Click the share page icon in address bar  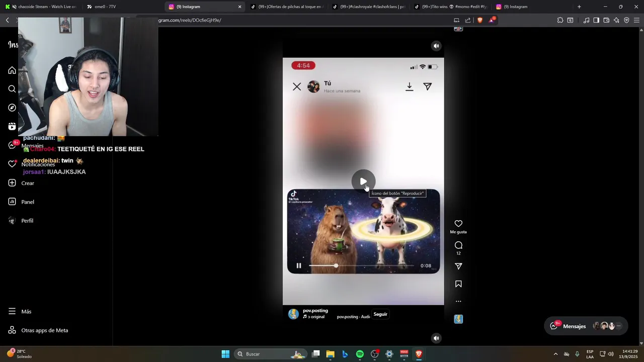[468, 20]
